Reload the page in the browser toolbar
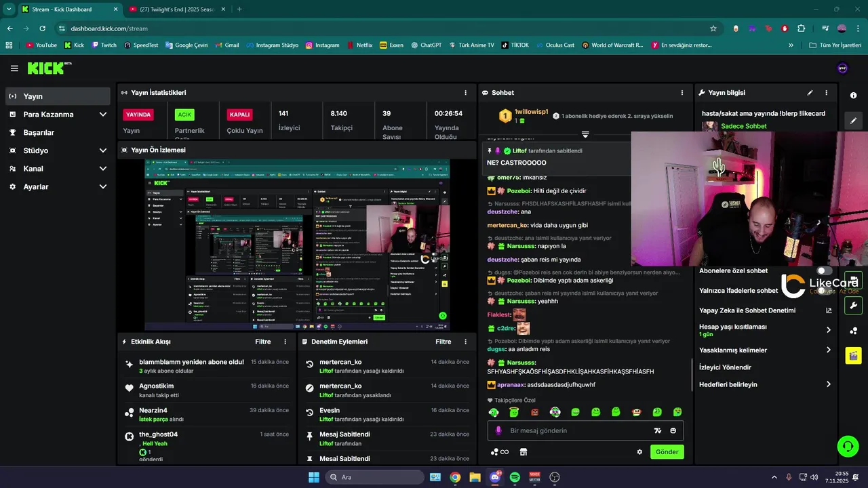The height and width of the screenshot is (488, 868). [x=42, y=28]
